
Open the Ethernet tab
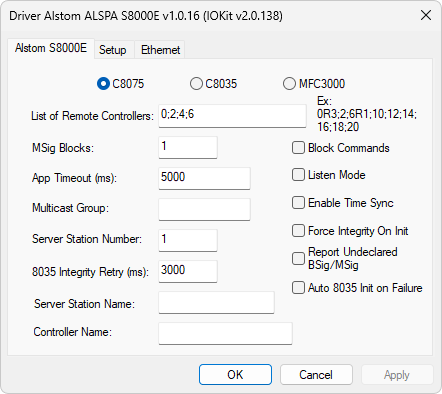coord(160,50)
